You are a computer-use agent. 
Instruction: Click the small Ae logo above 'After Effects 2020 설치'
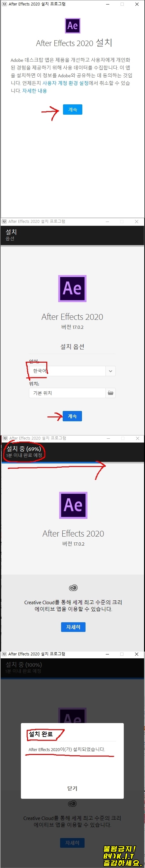click(73, 26)
